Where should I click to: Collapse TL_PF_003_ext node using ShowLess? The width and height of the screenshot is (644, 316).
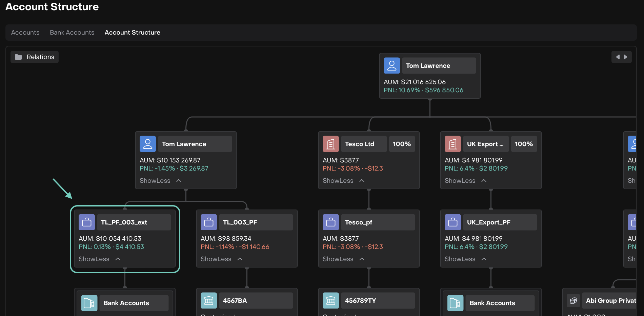pyautogui.click(x=99, y=259)
